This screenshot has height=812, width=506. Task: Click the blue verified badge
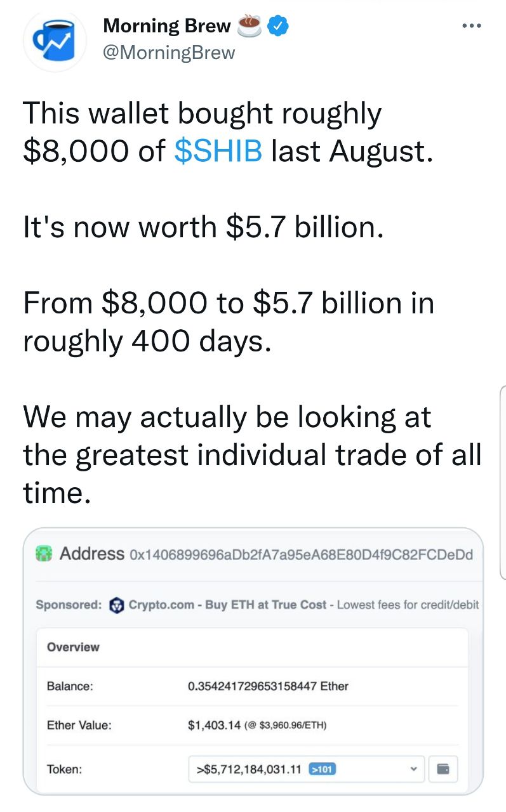(279, 25)
